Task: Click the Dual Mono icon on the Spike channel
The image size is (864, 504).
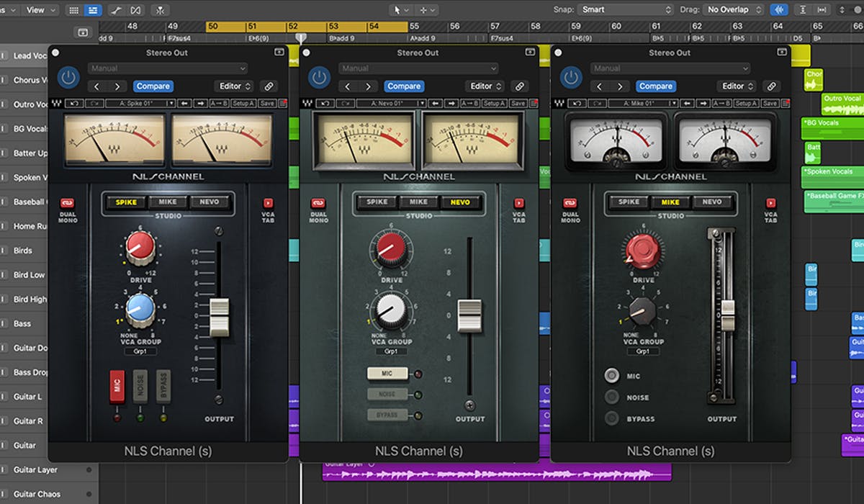Action: tap(67, 204)
